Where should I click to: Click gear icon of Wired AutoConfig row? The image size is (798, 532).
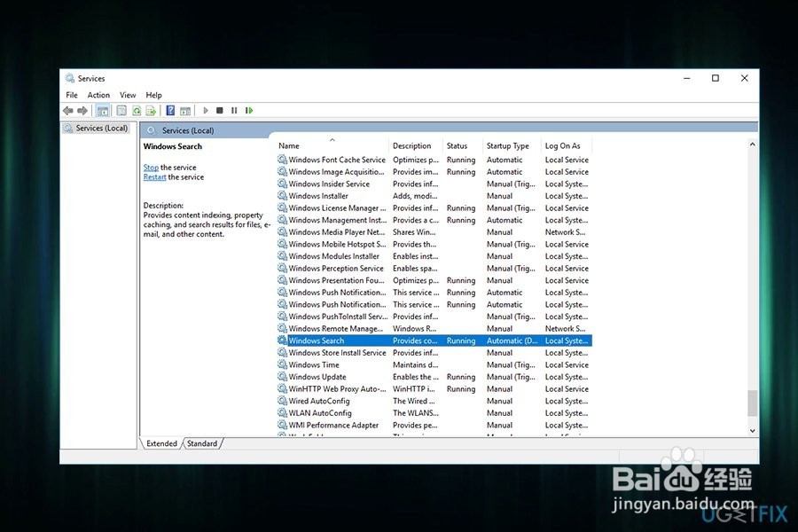283,401
